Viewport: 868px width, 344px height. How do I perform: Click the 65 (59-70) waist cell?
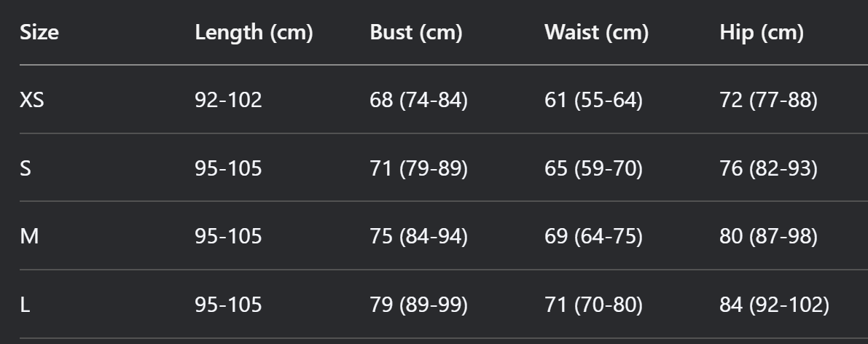594,168
